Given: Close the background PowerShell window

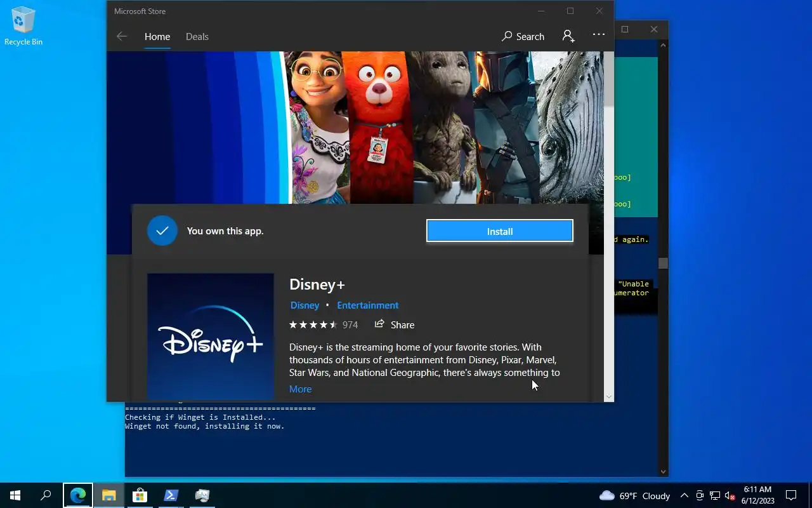Looking at the screenshot, I should point(654,29).
